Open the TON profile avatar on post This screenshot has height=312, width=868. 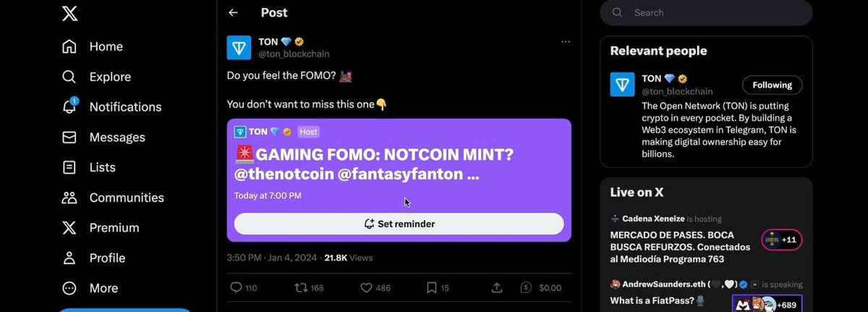(x=239, y=48)
